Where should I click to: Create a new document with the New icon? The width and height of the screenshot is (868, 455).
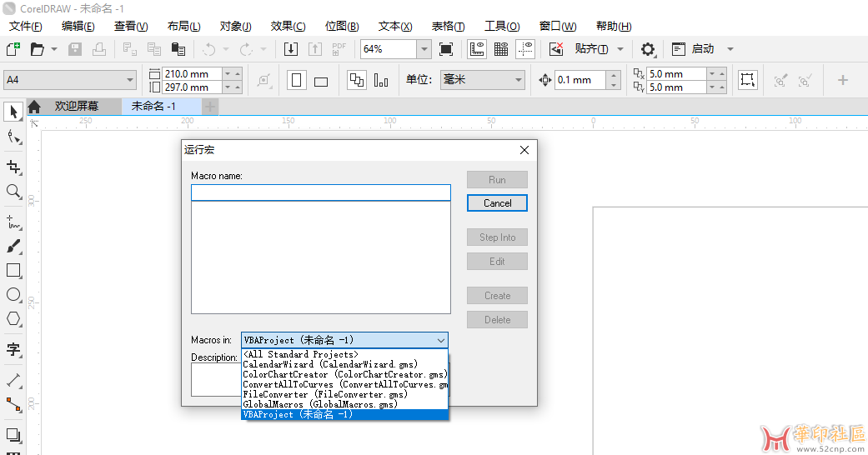click(13, 49)
